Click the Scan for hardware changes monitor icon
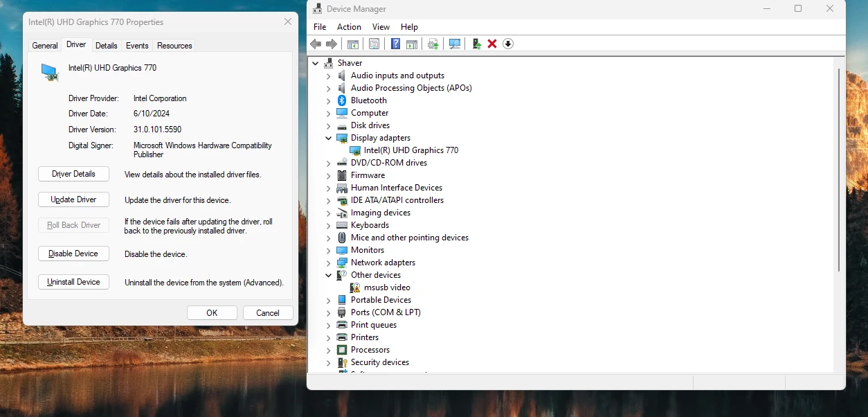The width and height of the screenshot is (868, 417). click(455, 44)
